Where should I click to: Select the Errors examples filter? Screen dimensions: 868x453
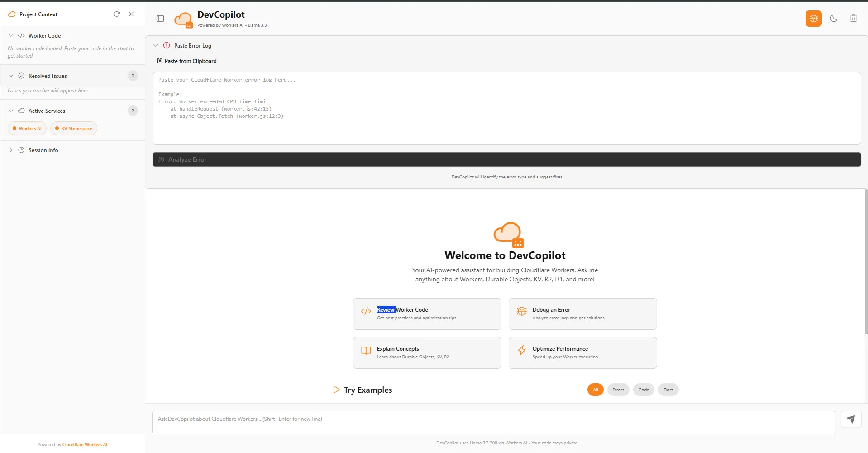tap(618, 390)
